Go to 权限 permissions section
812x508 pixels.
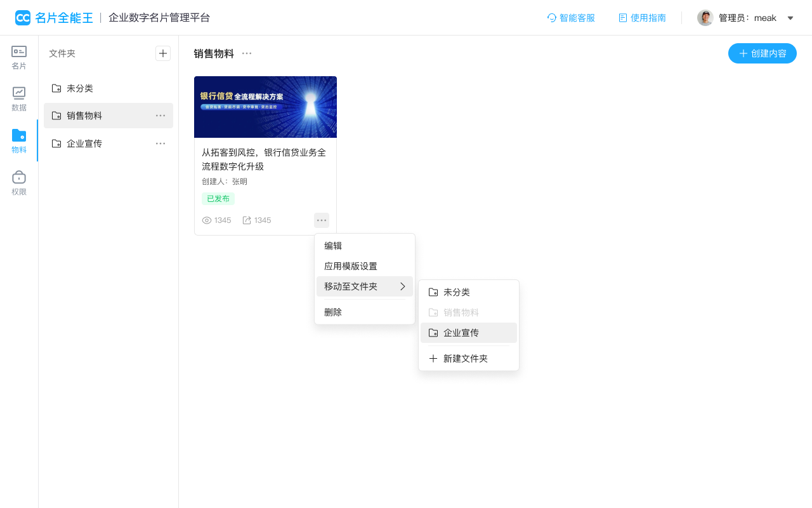[x=19, y=183]
